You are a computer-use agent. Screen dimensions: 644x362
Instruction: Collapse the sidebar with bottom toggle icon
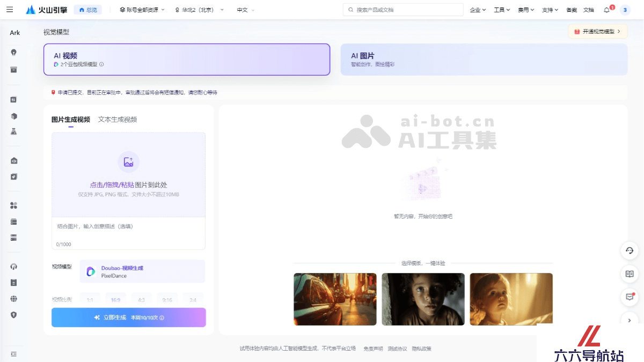(14, 354)
